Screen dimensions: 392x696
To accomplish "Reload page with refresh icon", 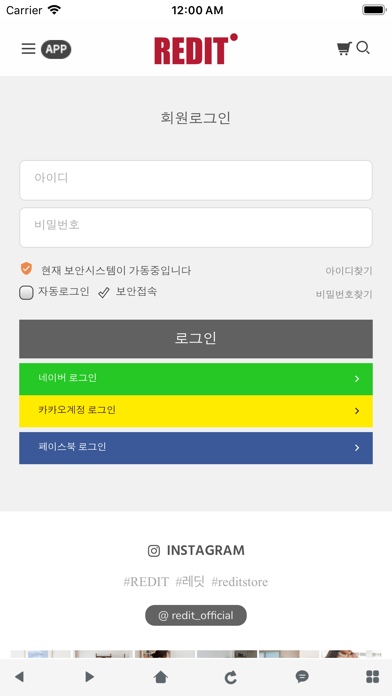I will [230, 677].
